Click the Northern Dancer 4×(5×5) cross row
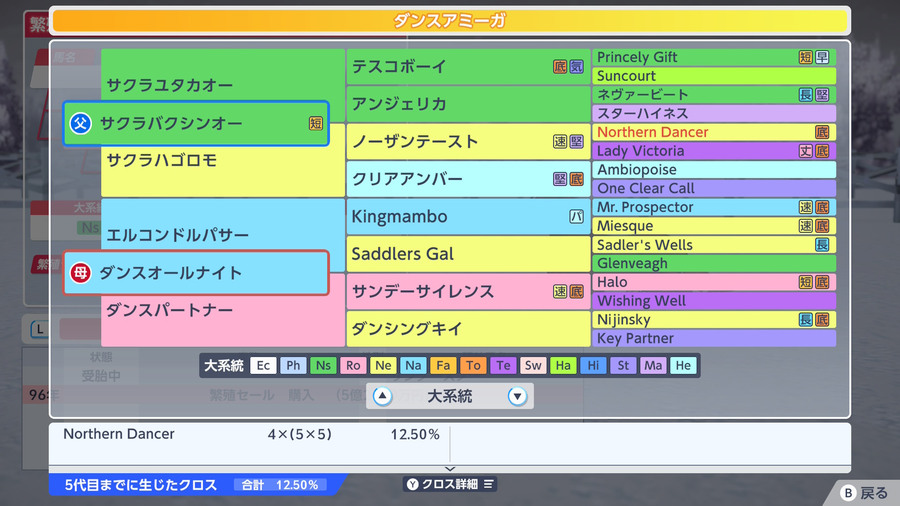 250,434
